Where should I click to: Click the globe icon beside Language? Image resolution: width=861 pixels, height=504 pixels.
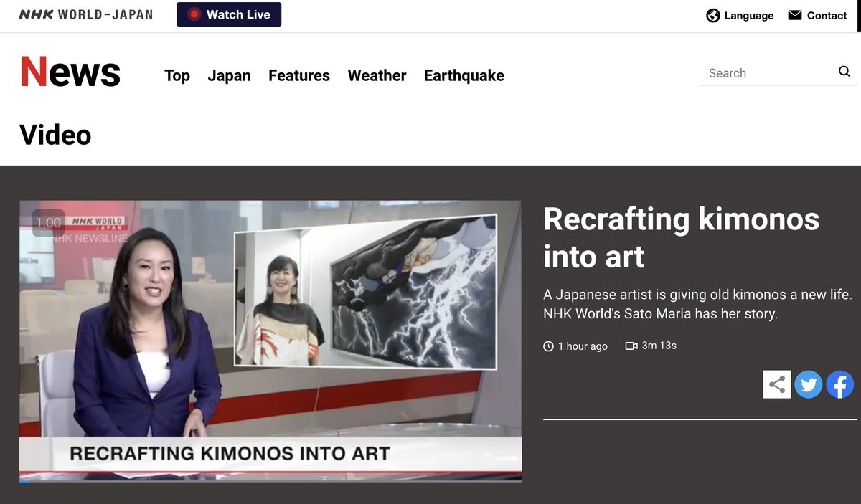(x=713, y=16)
